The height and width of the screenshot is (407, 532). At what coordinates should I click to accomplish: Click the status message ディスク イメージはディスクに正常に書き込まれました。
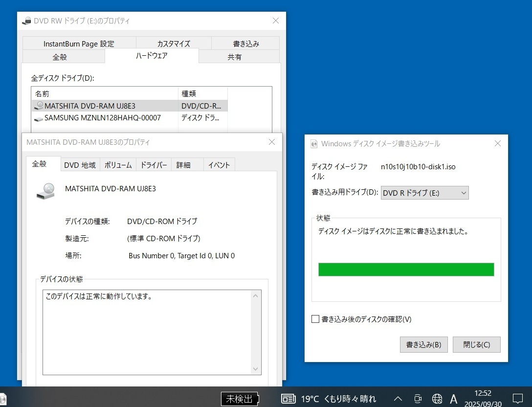[394, 231]
